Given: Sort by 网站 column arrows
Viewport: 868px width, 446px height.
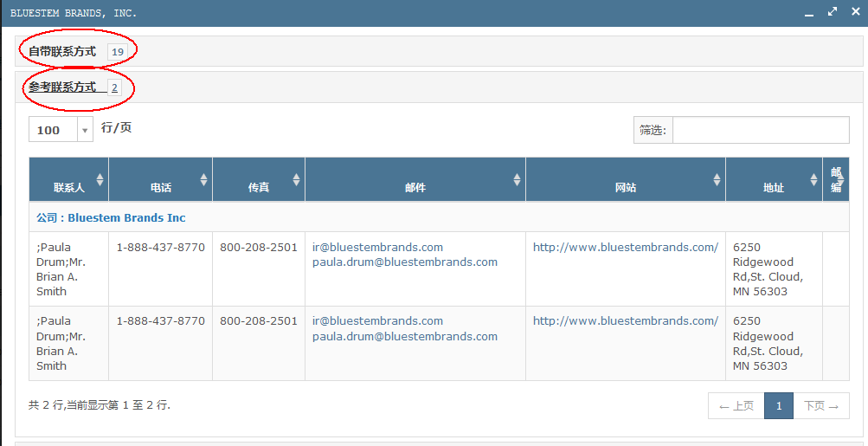Looking at the screenshot, I should pyautogui.click(x=717, y=179).
